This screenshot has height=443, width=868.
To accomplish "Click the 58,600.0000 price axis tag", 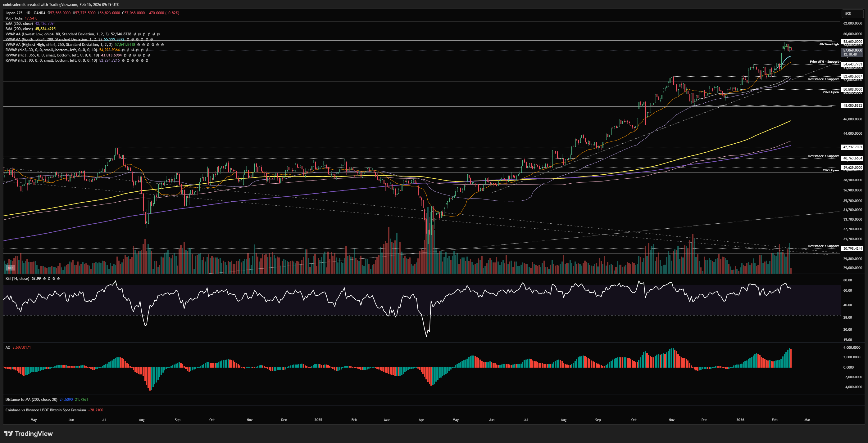I will [852, 42].
